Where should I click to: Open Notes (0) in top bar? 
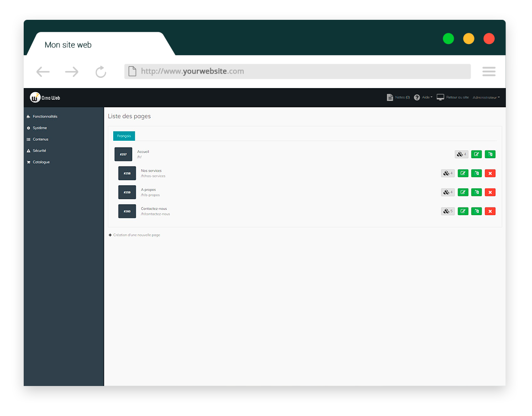(x=399, y=97)
